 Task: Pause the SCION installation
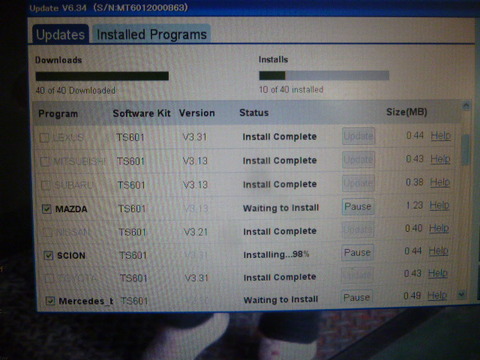pyautogui.click(x=357, y=253)
